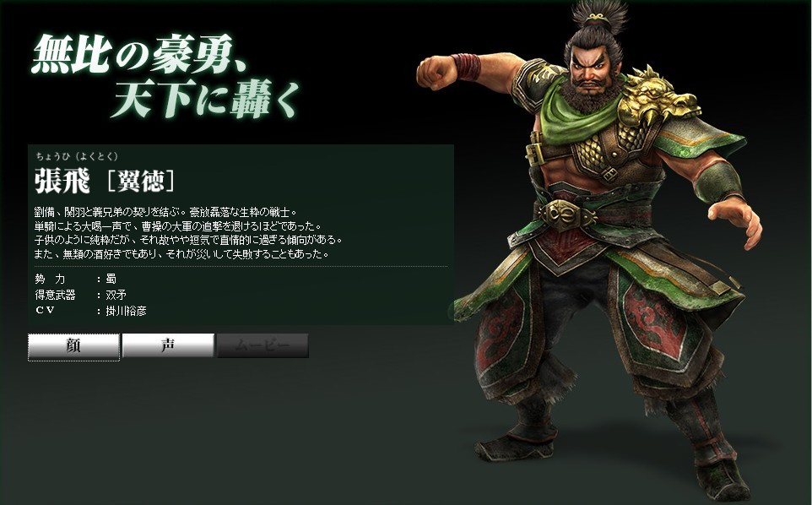The image size is (812, 505).
Task: Click the 声 (voice) button
Action: click(168, 345)
